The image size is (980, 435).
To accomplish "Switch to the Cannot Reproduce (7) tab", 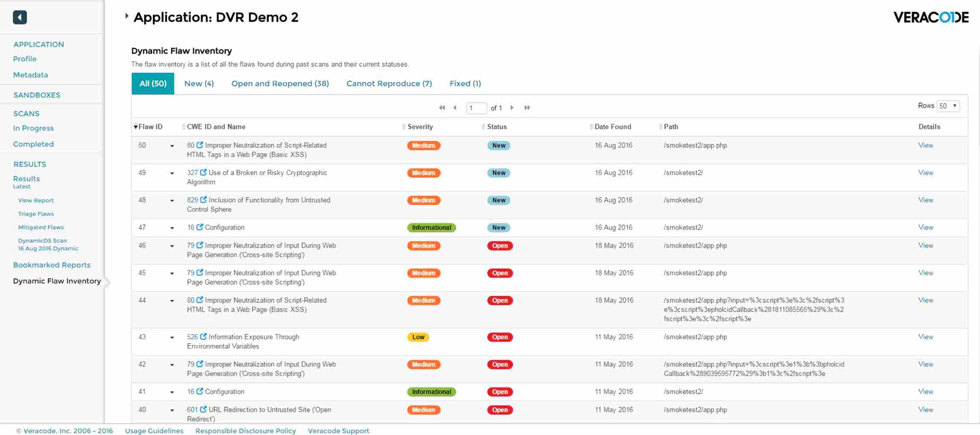I will point(389,83).
